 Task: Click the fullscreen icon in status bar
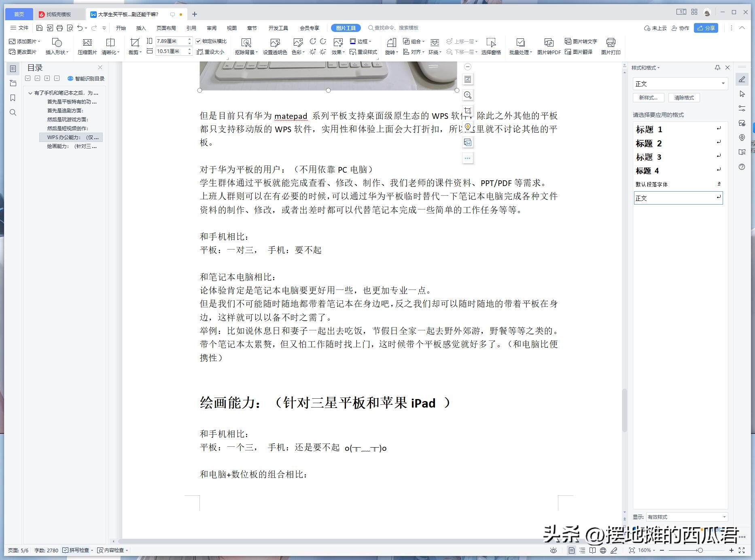pyautogui.click(x=742, y=550)
